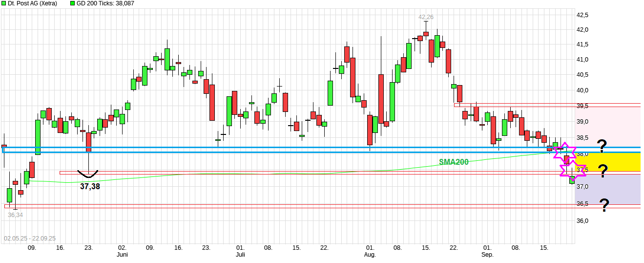644x263 pixels.
Task: Select the Dt. Post AG (Xetra) legend label
Action: click(32, 3)
